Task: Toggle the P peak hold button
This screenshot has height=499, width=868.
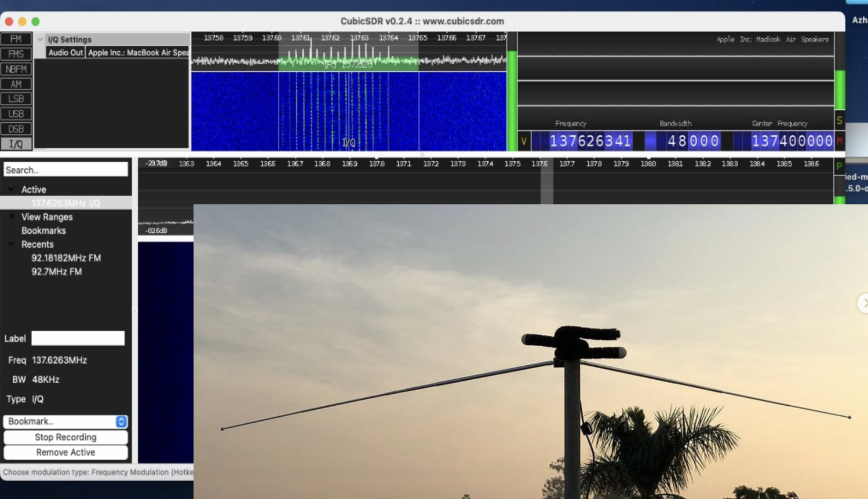Action: pos(839,167)
